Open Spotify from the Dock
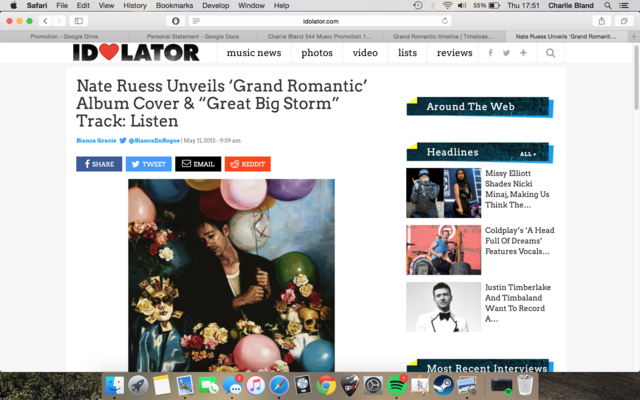The image size is (640, 400). 396,385
